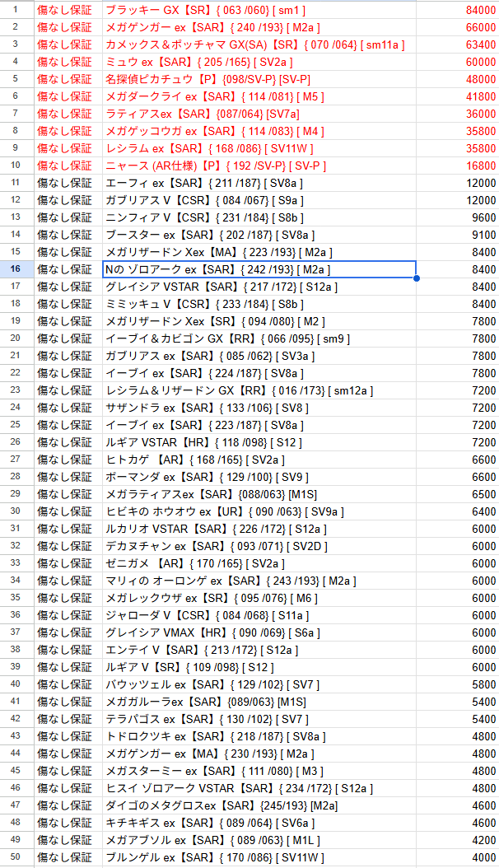Screen dimensions: 499x868
Task: Select row 16 header
Action: point(16,269)
